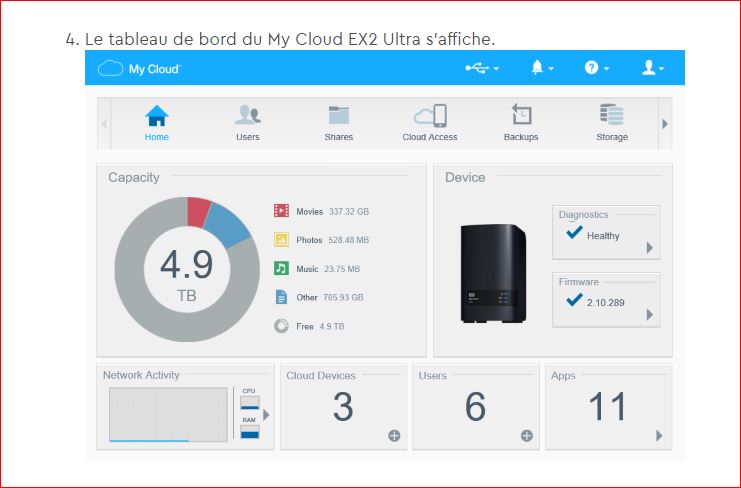The image size is (741, 488).
Task: Click the Healthy status text
Action: click(x=603, y=236)
